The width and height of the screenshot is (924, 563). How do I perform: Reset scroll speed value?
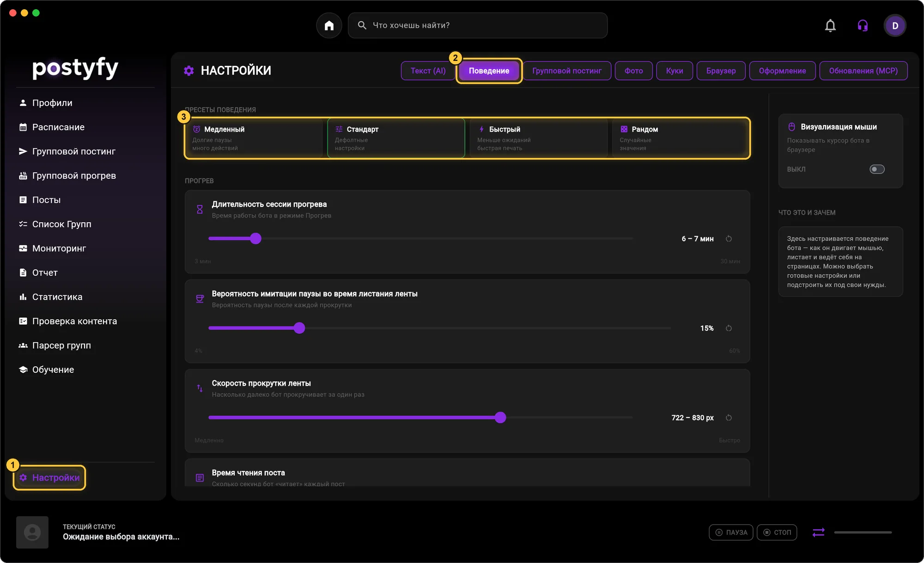(x=729, y=418)
